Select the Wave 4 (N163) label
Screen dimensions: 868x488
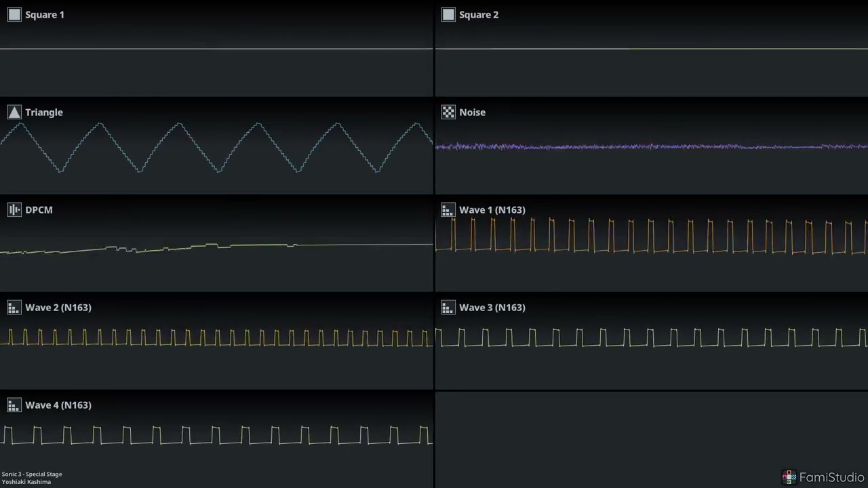click(58, 405)
